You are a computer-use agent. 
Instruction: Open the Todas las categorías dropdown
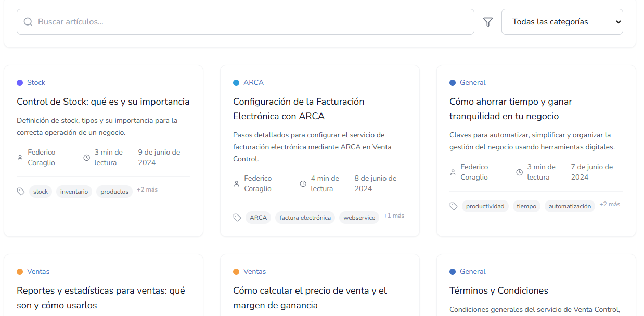tap(562, 22)
